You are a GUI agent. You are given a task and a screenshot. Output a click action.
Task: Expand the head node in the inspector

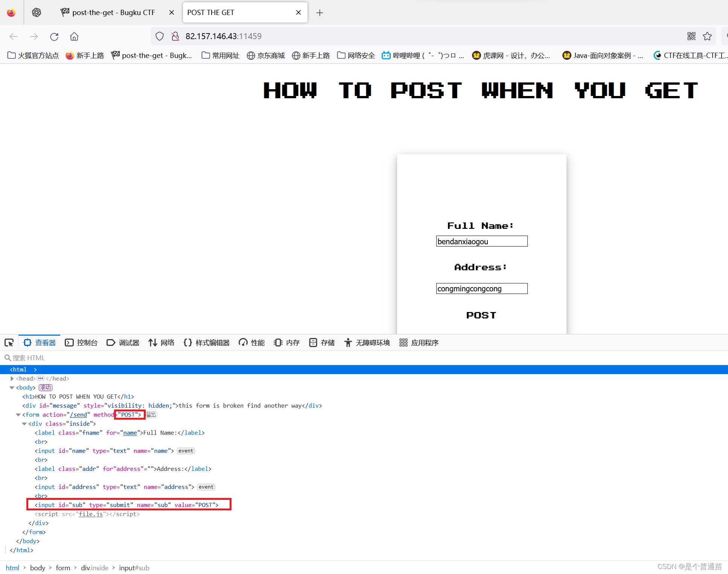point(12,378)
